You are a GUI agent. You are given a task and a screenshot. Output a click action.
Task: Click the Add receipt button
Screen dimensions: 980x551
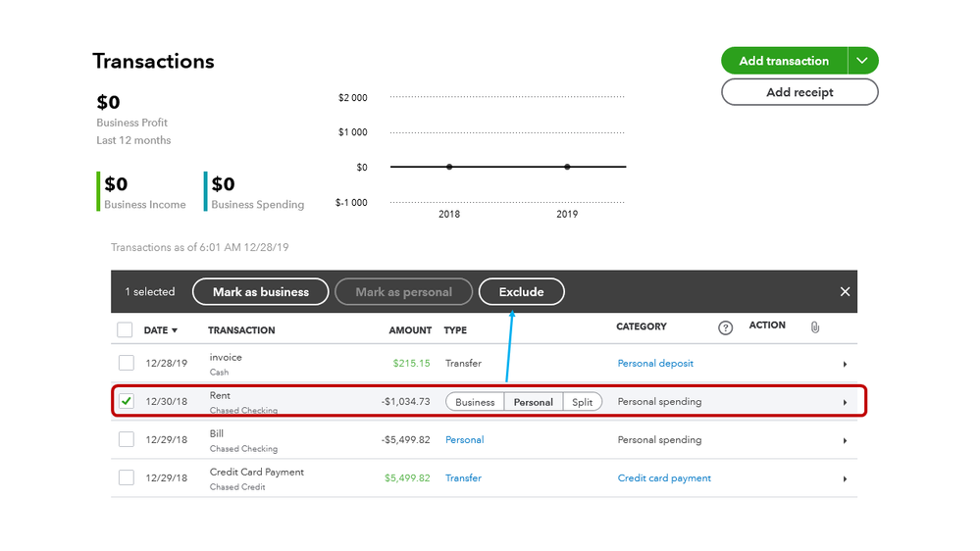pos(799,92)
